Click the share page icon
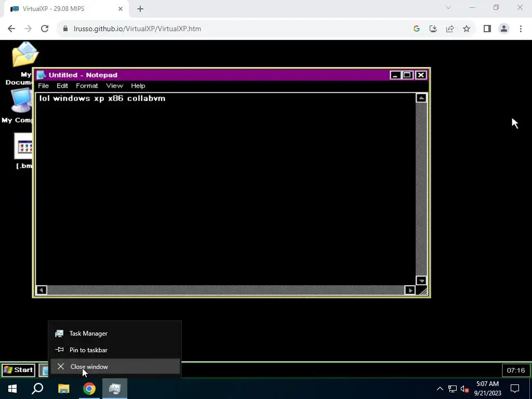 coord(450,29)
